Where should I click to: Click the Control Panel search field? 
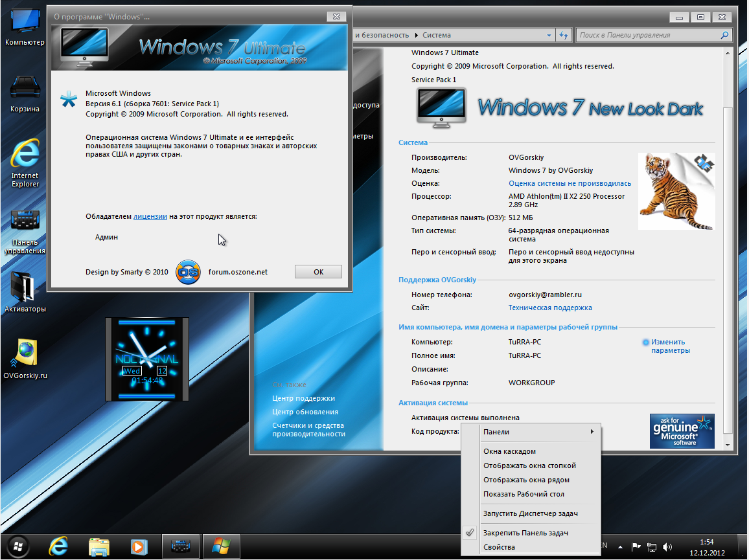648,36
